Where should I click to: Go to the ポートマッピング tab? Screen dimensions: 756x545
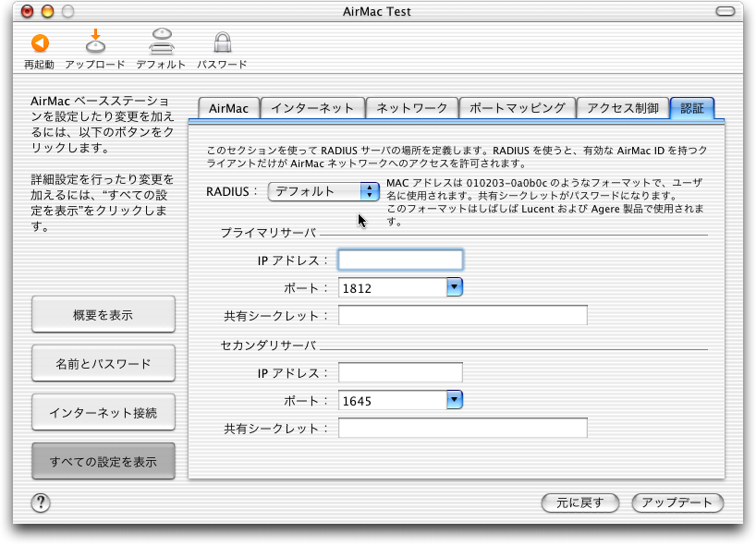click(517, 108)
